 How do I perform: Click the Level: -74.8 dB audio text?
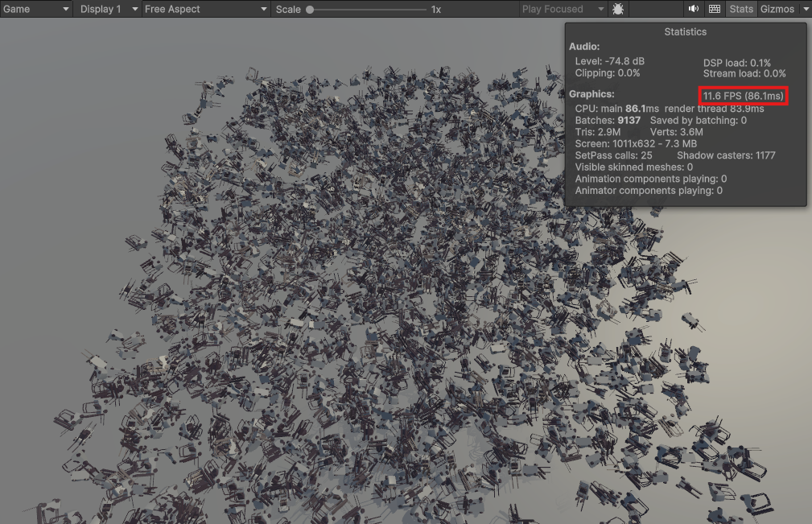609,61
